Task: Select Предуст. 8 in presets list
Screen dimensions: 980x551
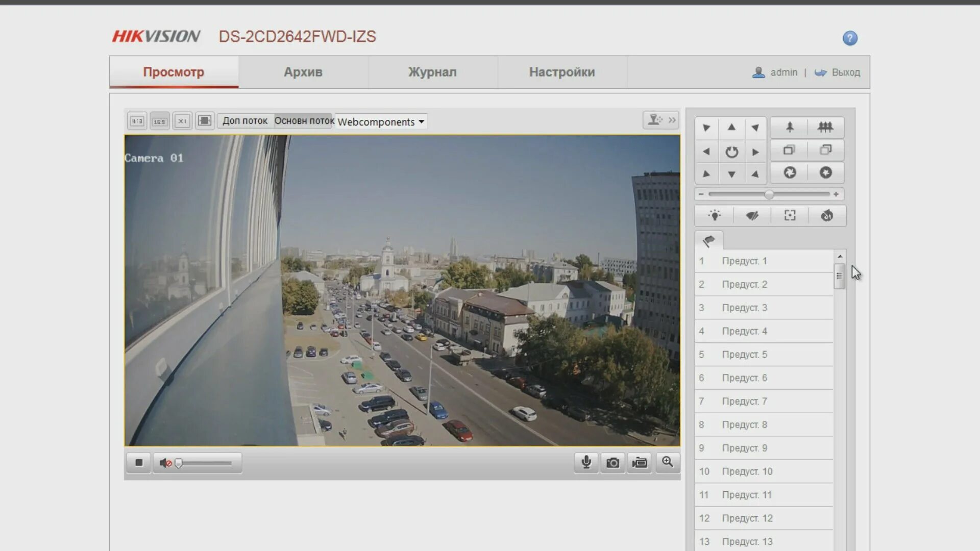Action: pyautogui.click(x=764, y=425)
